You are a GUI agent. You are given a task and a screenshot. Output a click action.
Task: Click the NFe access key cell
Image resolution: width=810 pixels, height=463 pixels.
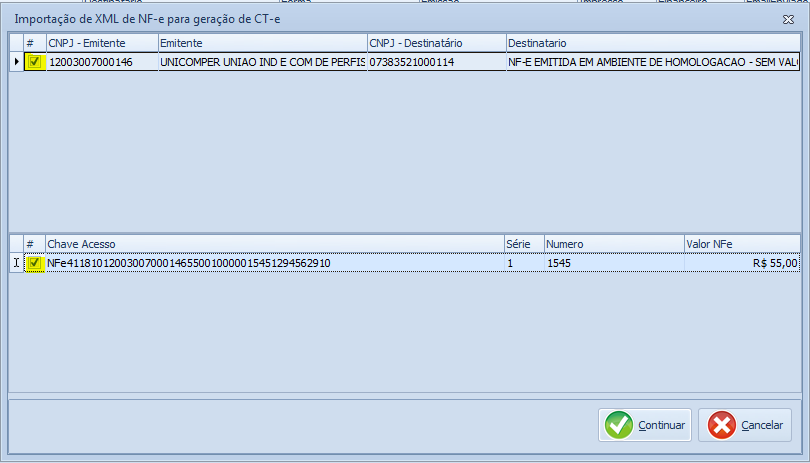pyautogui.click(x=273, y=263)
